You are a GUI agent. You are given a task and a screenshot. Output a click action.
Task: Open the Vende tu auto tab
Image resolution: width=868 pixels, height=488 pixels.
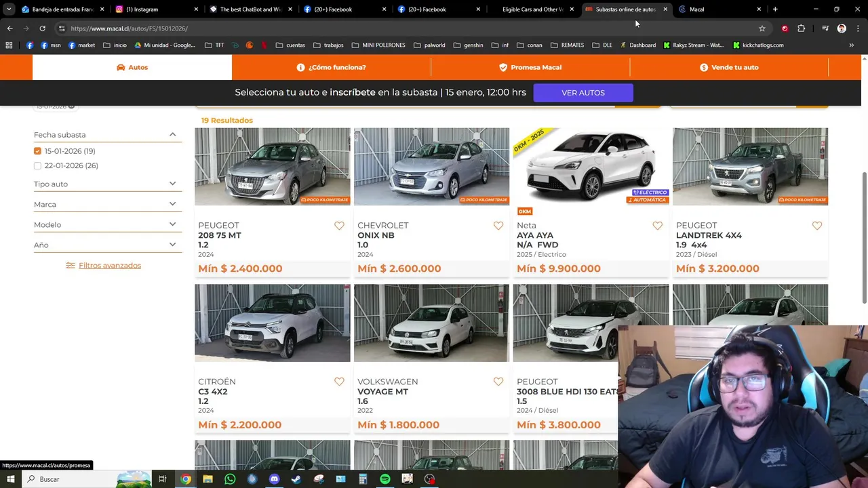point(729,67)
